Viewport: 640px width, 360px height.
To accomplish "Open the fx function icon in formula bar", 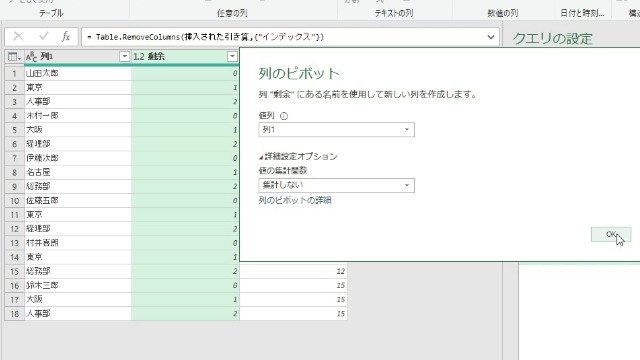I will tap(66, 37).
